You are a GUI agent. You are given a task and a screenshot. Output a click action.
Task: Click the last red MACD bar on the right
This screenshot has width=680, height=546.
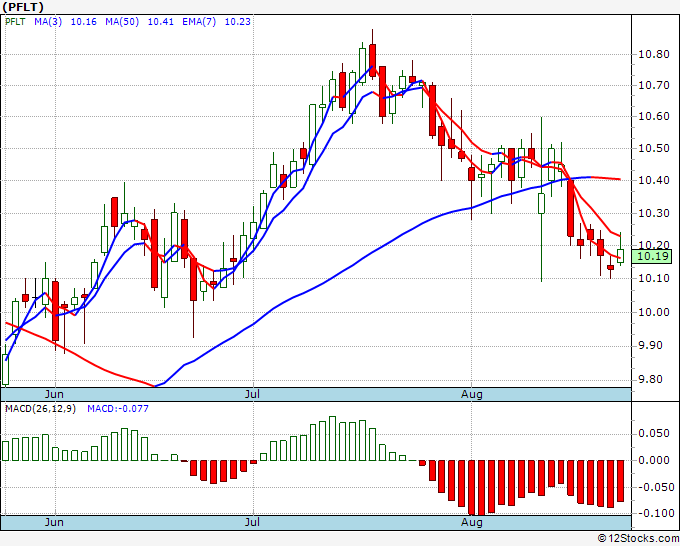click(x=621, y=481)
